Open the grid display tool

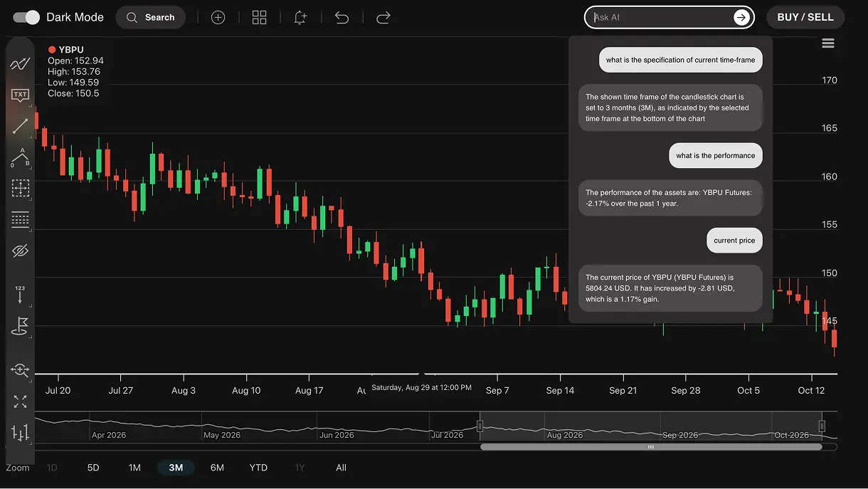tap(20, 220)
